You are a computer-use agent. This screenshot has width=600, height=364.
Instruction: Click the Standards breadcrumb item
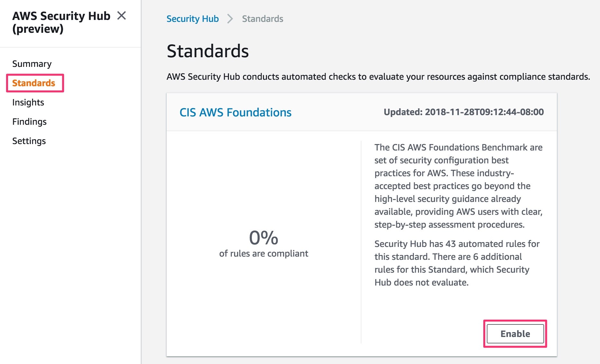[x=262, y=19]
